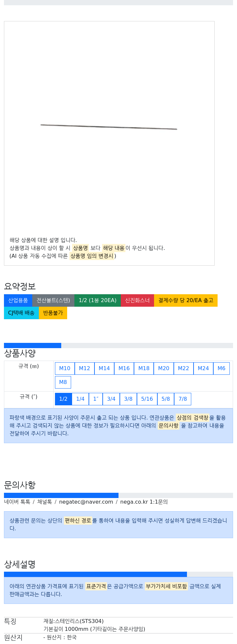This screenshot has height=644, width=237.
Task: Choose the M6 size option
Action: tap(222, 369)
